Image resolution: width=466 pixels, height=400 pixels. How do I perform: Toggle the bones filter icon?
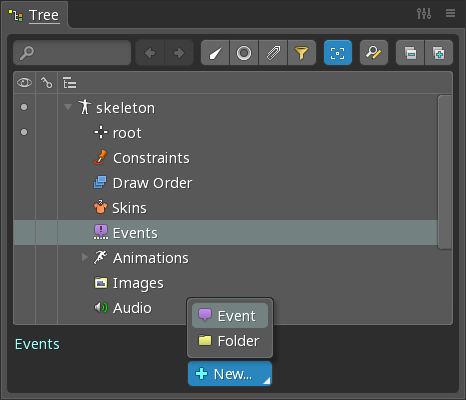(x=215, y=53)
